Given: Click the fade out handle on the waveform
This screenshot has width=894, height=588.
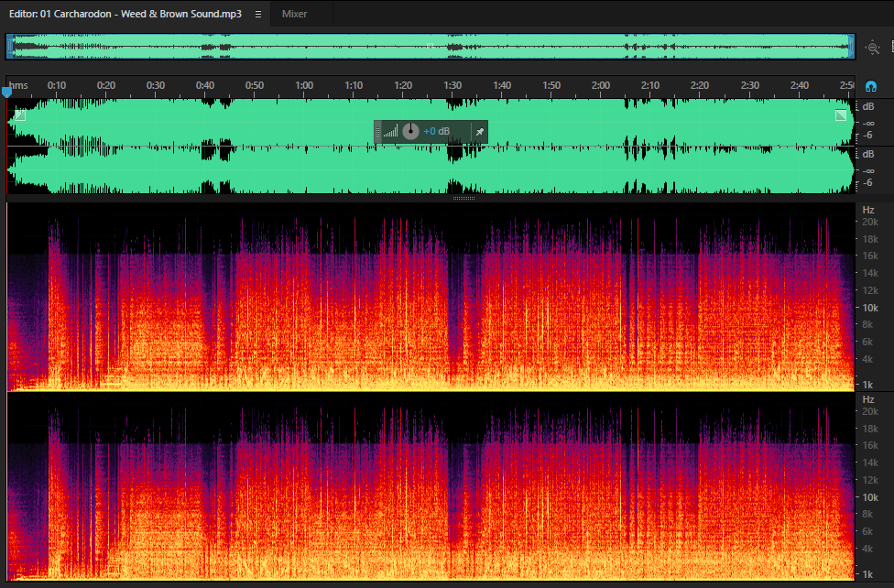Looking at the screenshot, I should point(841,115).
